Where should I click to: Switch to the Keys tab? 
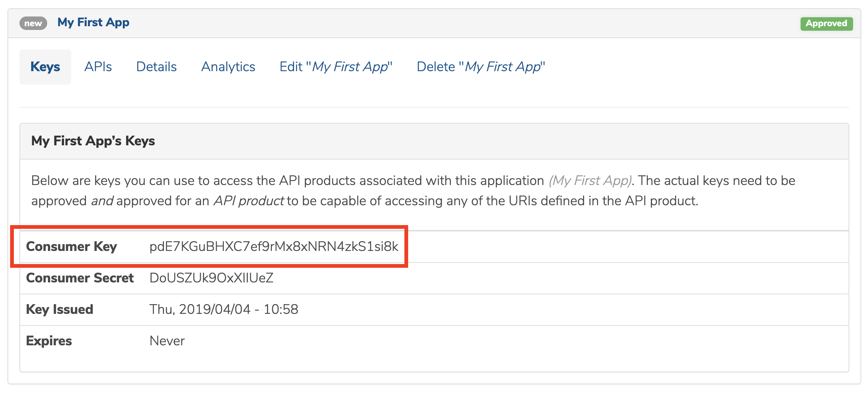click(x=45, y=67)
